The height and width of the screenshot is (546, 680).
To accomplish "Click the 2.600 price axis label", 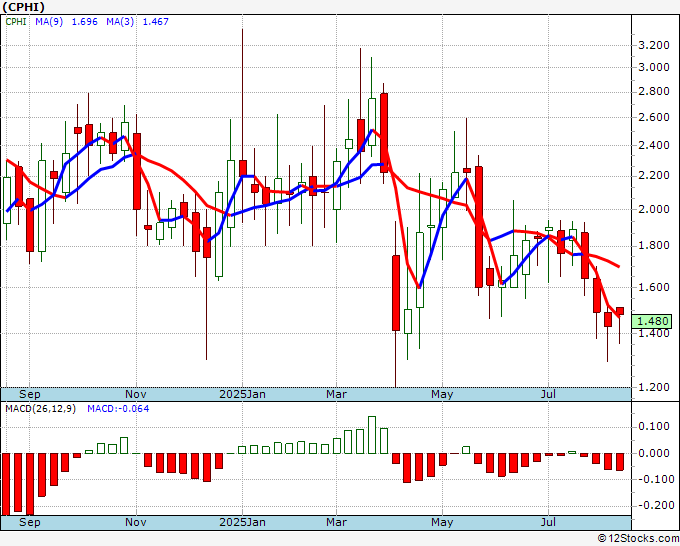I will [654, 117].
